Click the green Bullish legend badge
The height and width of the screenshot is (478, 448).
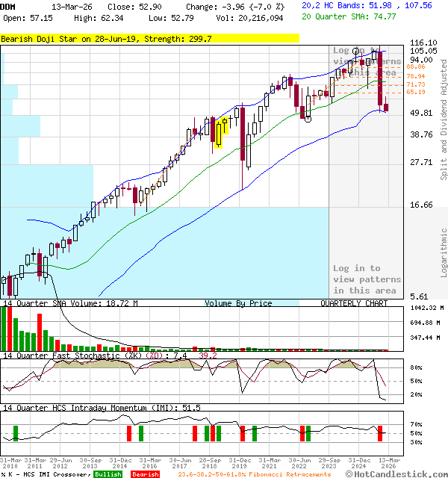(x=108, y=474)
